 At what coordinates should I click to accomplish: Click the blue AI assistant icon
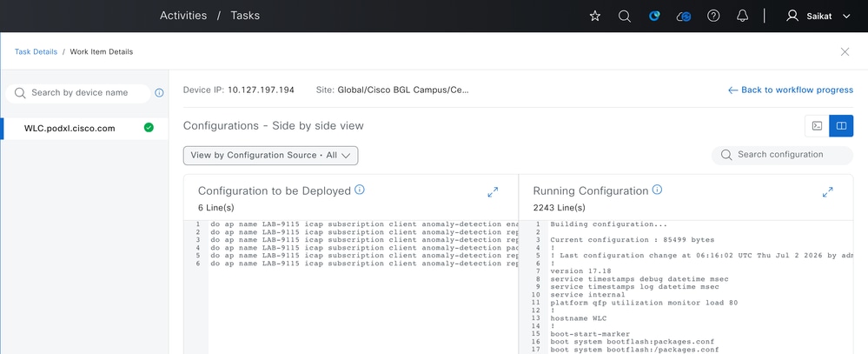[x=654, y=16]
